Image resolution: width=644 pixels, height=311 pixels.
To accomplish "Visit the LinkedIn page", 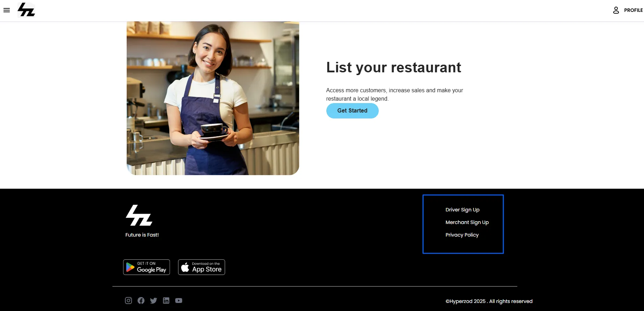I will [x=166, y=301].
